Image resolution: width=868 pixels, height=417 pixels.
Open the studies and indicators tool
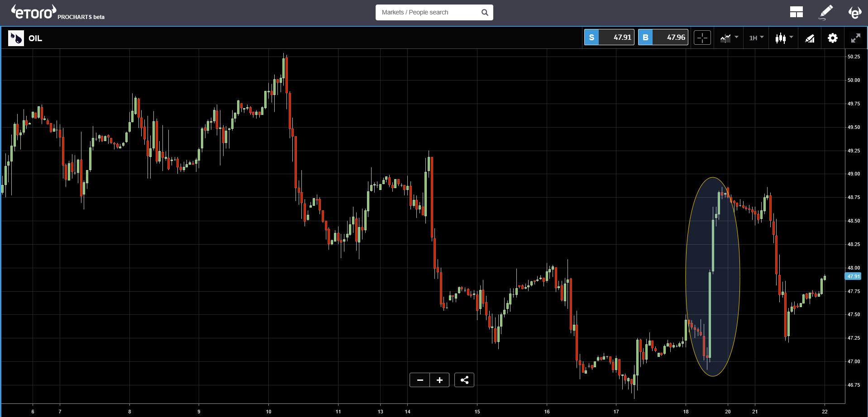click(810, 38)
